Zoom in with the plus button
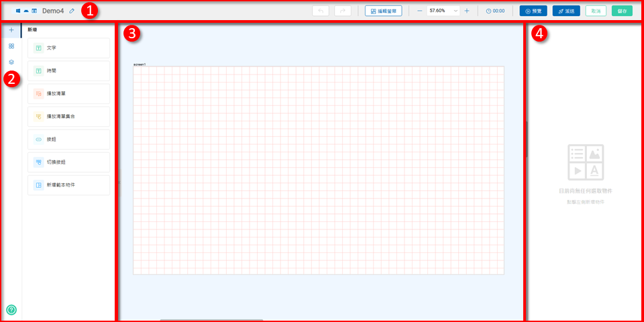Viewport: 644px width, 322px height. pyautogui.click(x=467, y=11)
